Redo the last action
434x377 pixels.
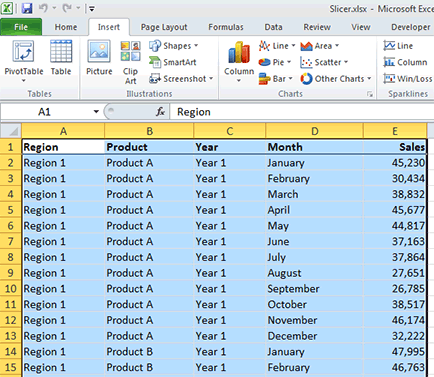(67, 8)
